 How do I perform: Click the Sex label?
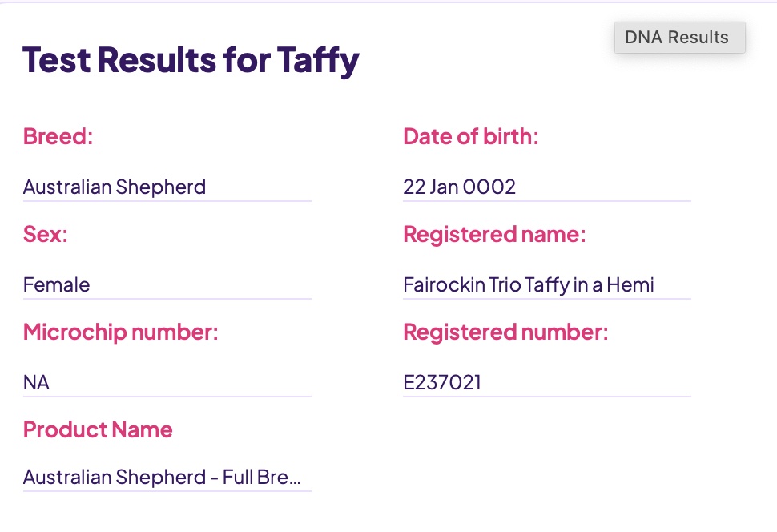(46, 234)
